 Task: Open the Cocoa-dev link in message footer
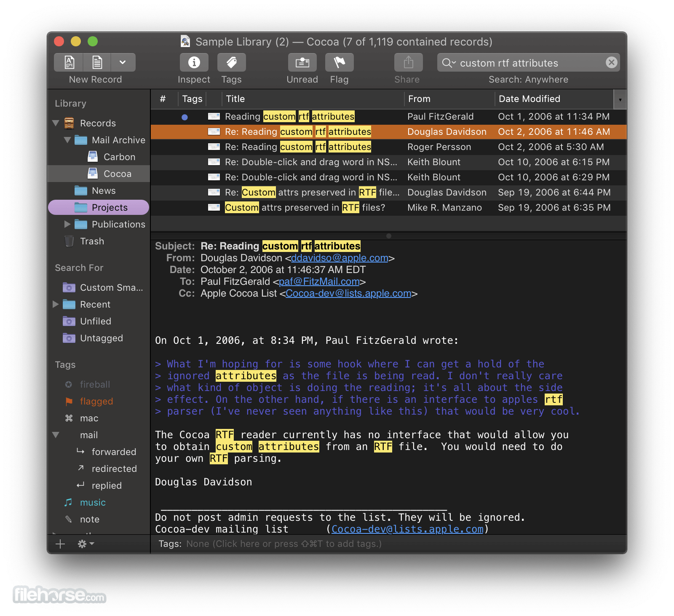[x=407, y=529]
